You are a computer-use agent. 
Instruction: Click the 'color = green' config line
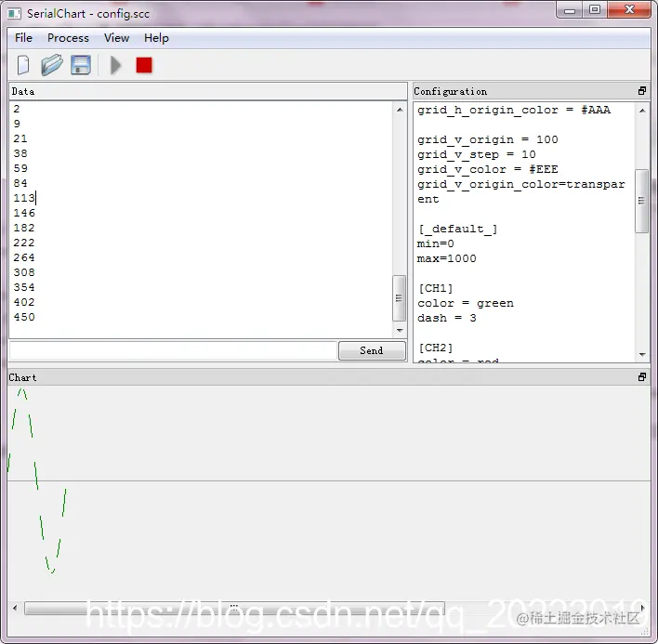[466, 303]
